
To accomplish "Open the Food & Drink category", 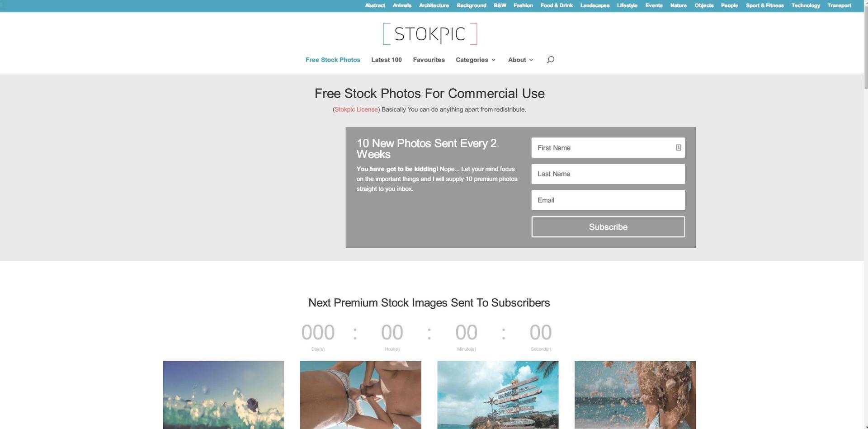I will (x=557, y=5).
